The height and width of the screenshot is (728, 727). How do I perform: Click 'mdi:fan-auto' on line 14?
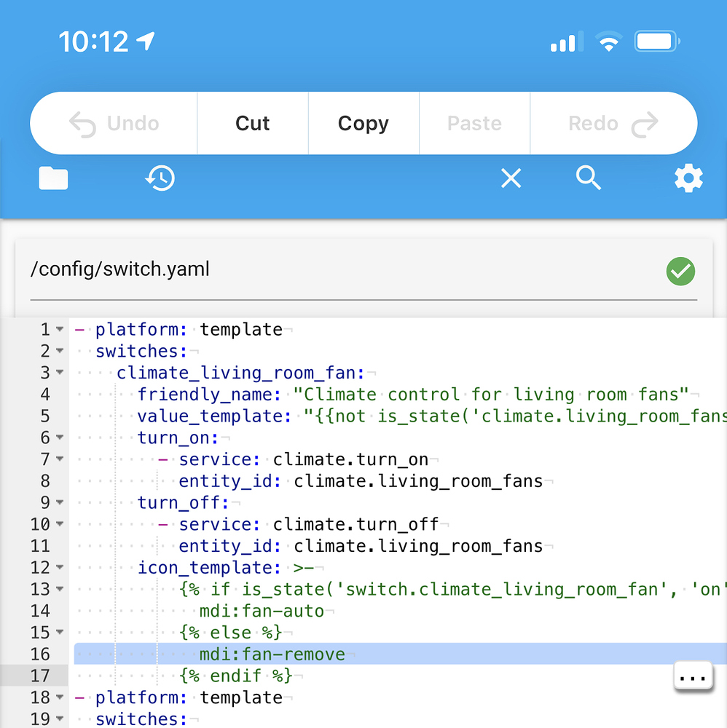click(262, 611)
